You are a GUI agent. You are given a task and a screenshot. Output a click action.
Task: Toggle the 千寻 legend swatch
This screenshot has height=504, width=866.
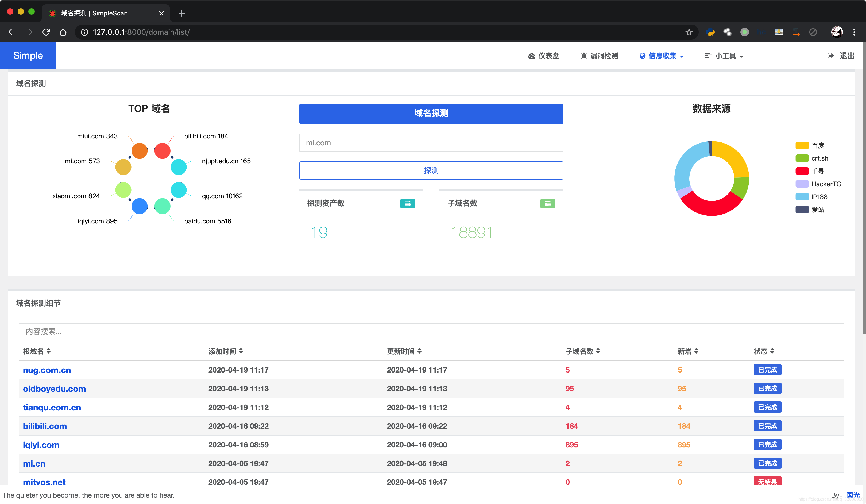(802, 171)
